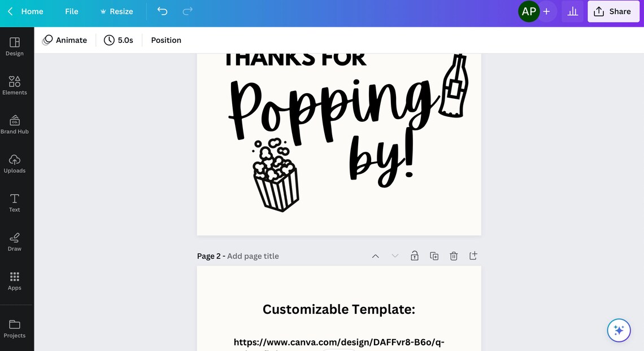This screenshot has width=644, height=351.
Task: Open the File menu
Action: coord(71,11)
